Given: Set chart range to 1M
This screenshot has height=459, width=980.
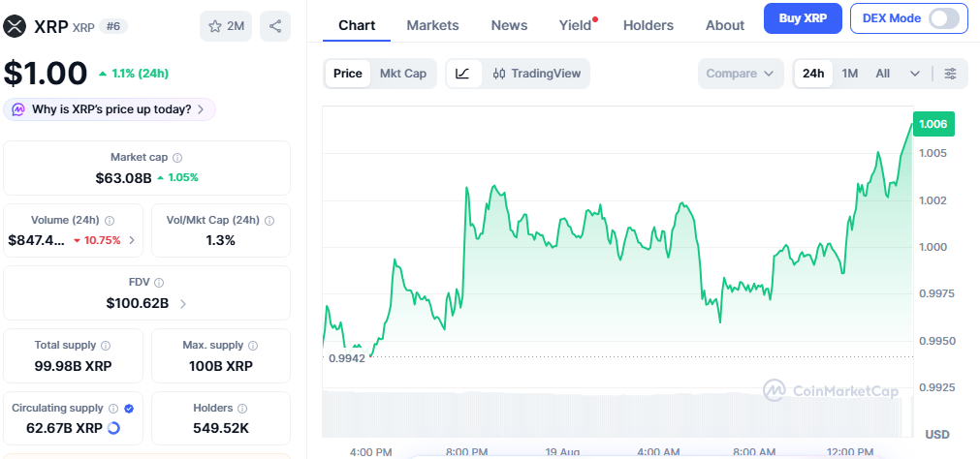Looking at the screenshot, I should 849,74.
